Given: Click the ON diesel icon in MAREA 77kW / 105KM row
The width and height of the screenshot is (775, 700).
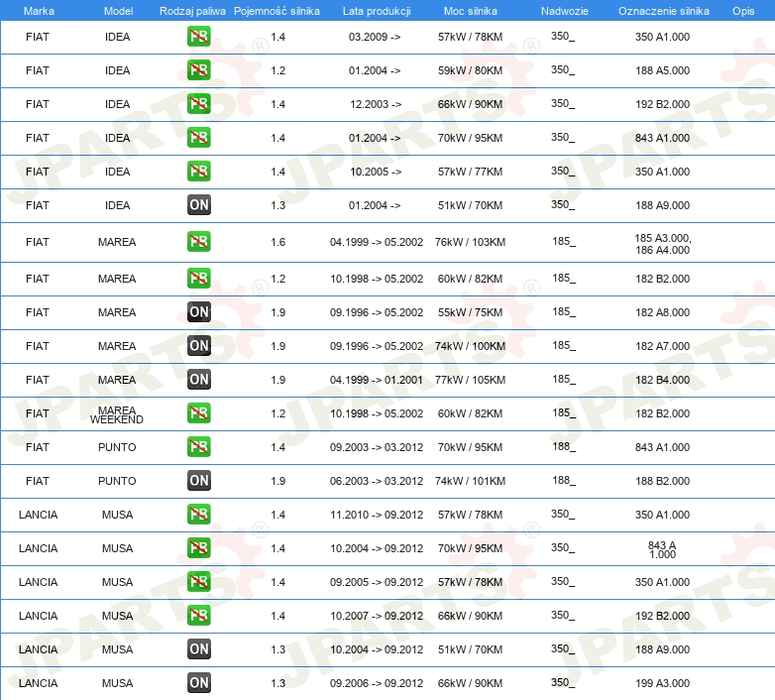Looking at the screenshot, I should pyautogui.click(x=198, y=379).
